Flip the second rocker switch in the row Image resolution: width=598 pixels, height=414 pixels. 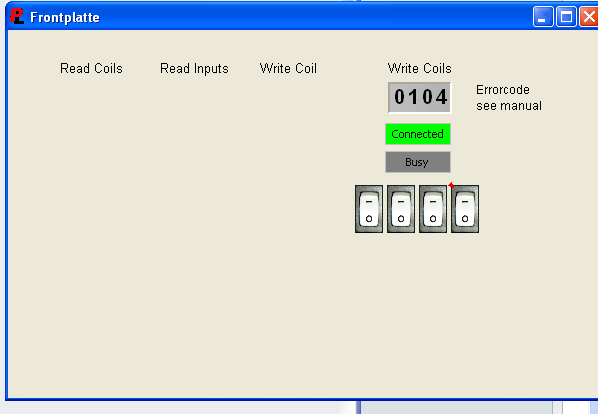click(401, 209)
